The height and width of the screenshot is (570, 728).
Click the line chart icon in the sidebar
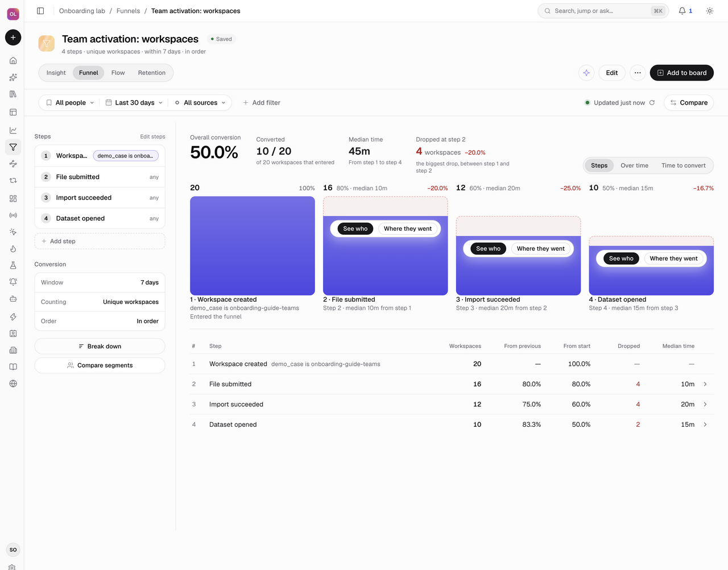pos(13,130)
